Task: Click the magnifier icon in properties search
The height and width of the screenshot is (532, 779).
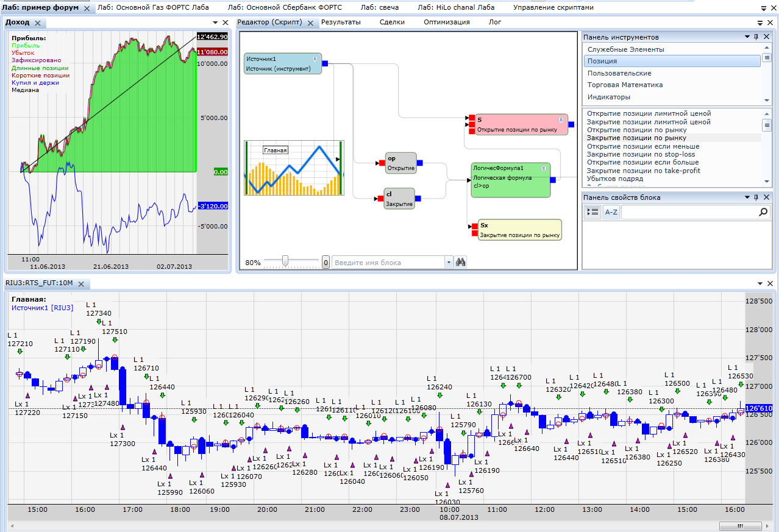Action: coord(763,212)
